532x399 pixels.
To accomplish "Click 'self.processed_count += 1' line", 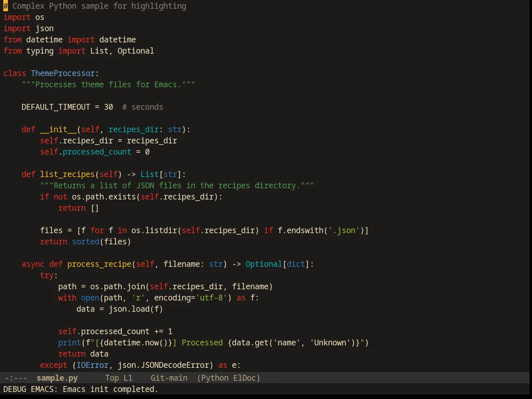I will click(x=115, y=331).
